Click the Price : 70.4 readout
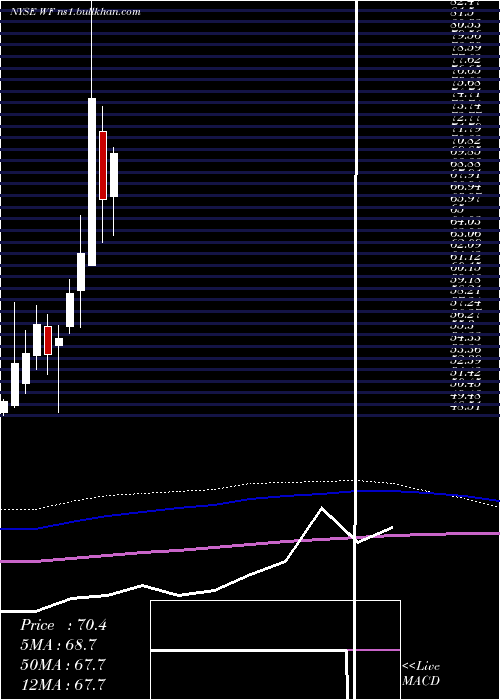Image resolution: width=500 pixels, height=700 pixels. [63, 625]
